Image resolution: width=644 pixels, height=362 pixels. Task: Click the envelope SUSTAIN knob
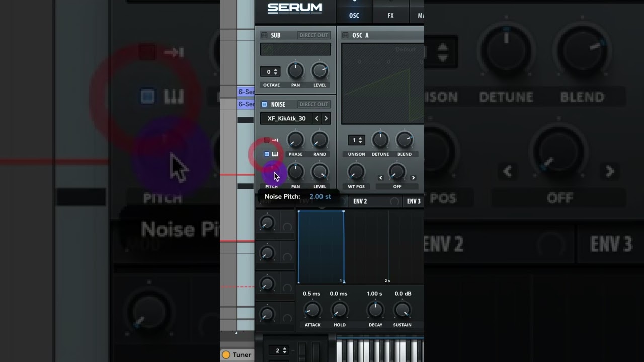(x=403, y=310)
